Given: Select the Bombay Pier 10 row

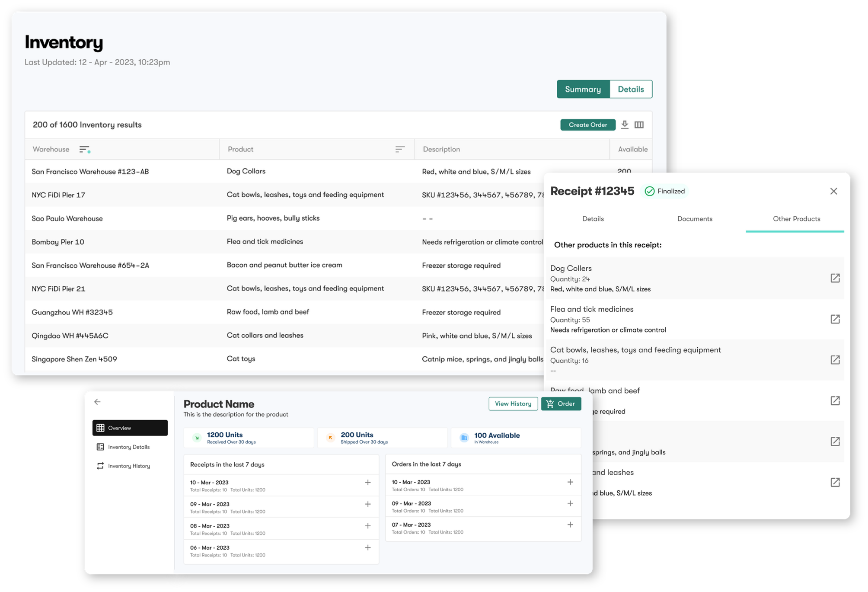Looking at the screenshot, I should pos(284,242).
